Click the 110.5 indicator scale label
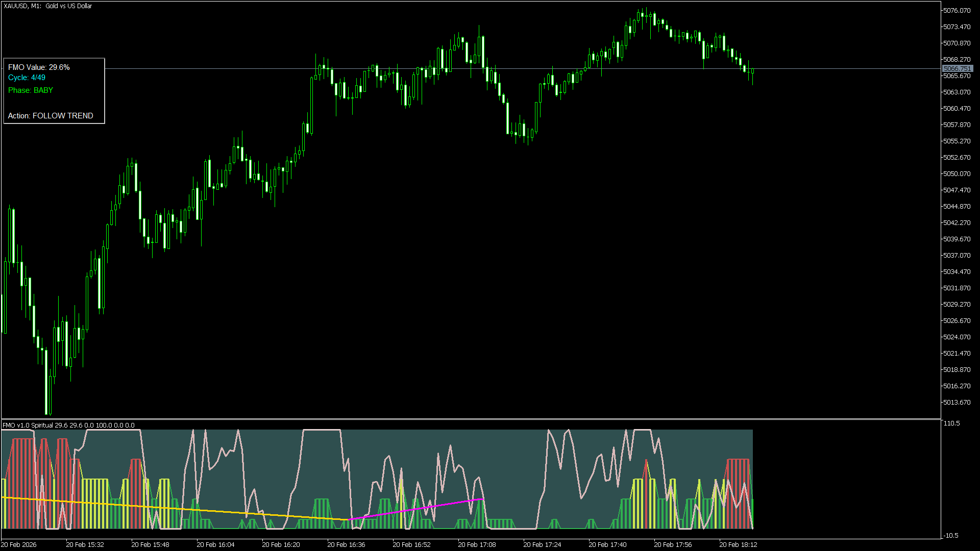This screenshot has height=551, width=980. pyautogui.click(x=952, y=423)
